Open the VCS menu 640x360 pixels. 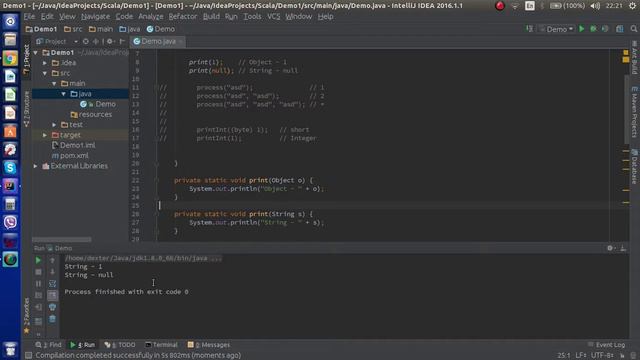273,16
